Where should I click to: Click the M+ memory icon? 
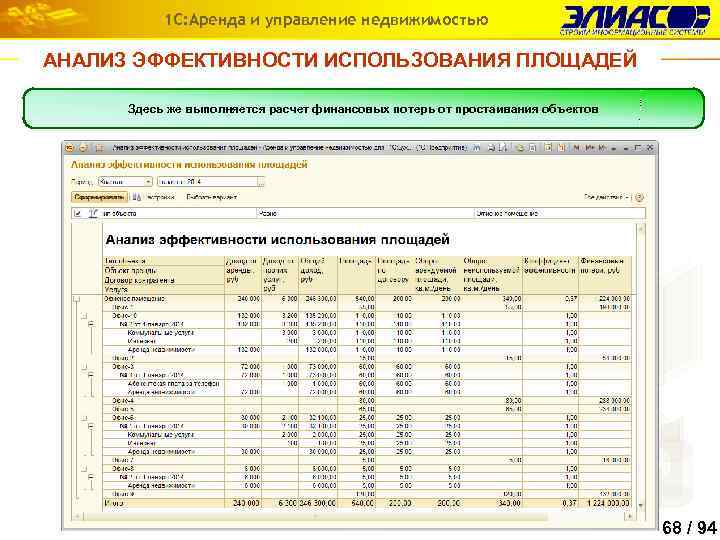(x=590, y=148)
